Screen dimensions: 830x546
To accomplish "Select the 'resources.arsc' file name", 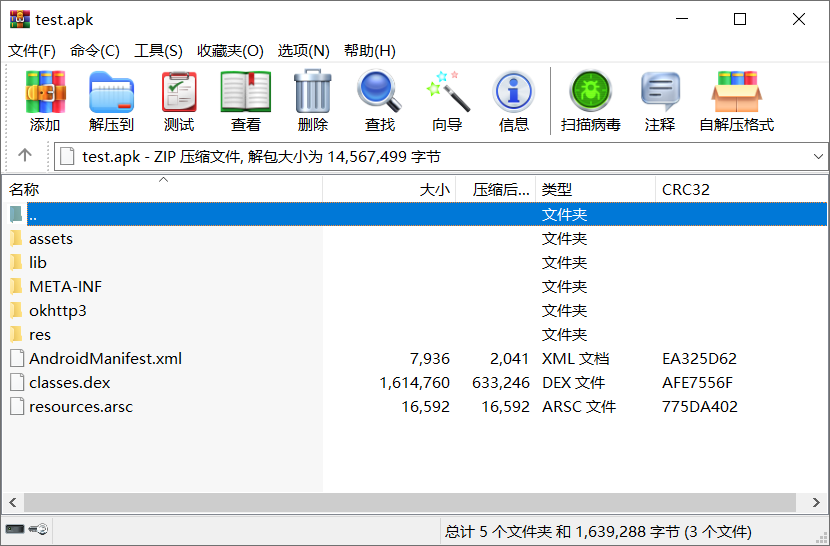I will (81, 407).
